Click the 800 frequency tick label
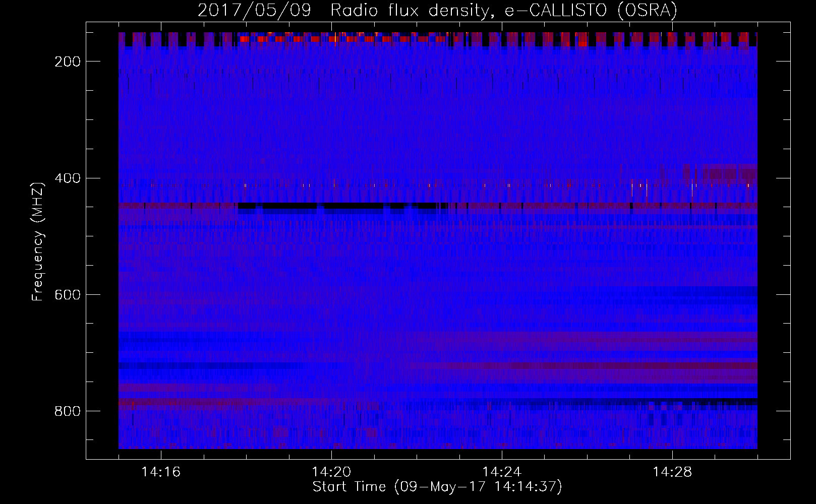 pyautogui.click(x=67, y=411)
